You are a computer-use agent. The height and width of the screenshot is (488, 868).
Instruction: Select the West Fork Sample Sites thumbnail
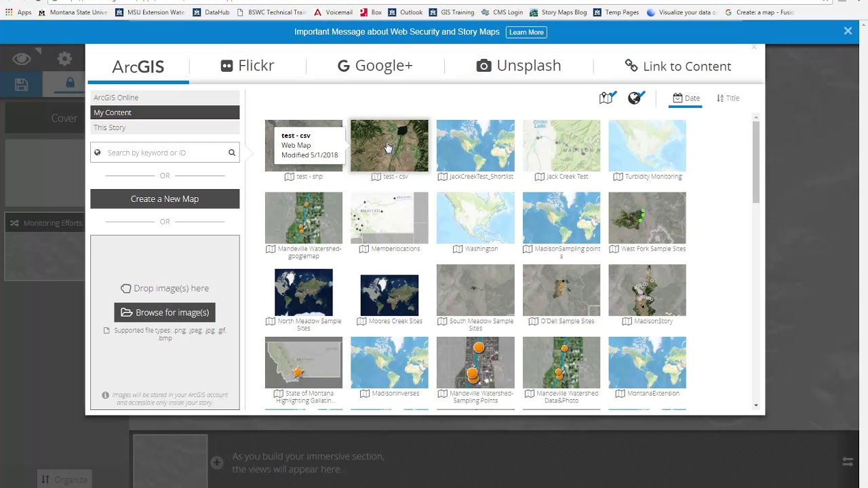(x=647, y=218)
